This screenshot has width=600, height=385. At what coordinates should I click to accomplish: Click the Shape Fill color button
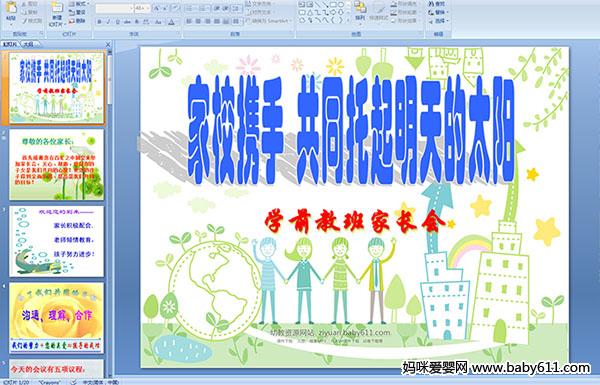pos(406,4)
